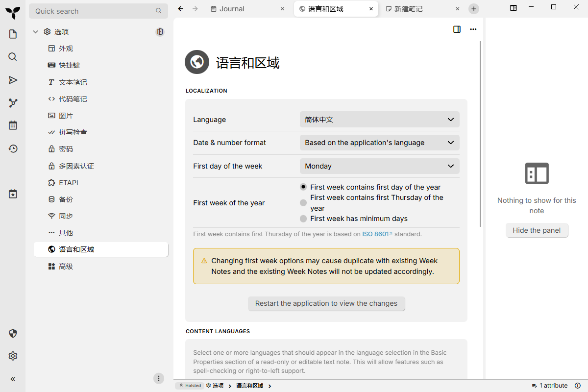Viewport: 588px width, 392px height.
Task: Collapse the 选项 tree in the sidebar
Action: [35, 31]
